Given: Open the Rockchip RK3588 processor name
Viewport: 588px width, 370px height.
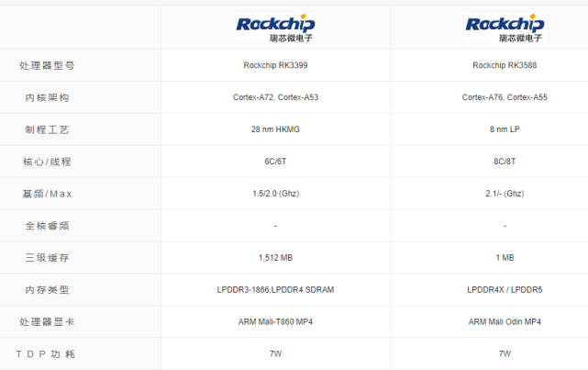Looking at the screenshot, I should click(x=505, y=65).
